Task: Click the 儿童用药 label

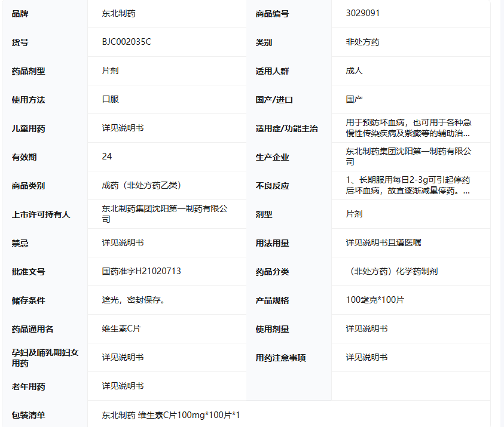Action: pos(28,128)
